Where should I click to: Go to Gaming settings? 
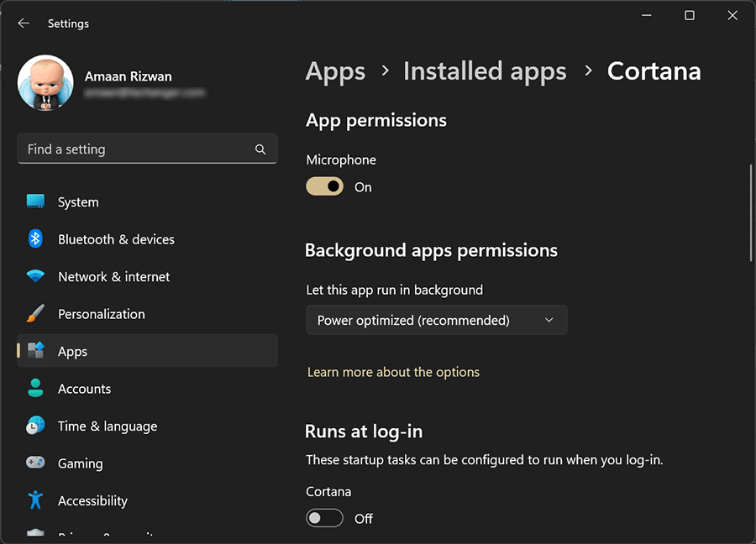[147, 463]
